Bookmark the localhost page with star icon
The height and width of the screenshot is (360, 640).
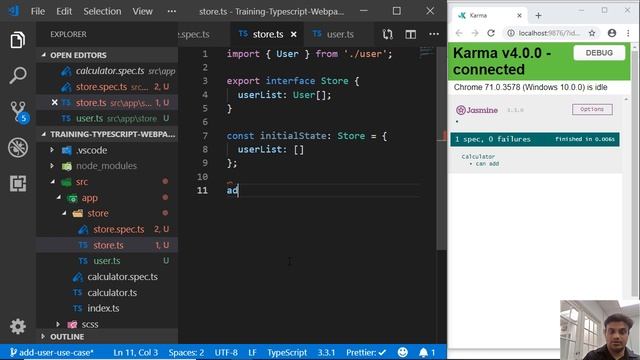[592, 33]
